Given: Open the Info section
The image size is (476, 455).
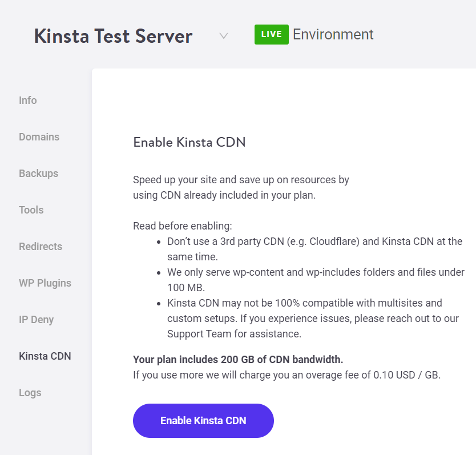Looking at the screenshot, I should point(27,100).
